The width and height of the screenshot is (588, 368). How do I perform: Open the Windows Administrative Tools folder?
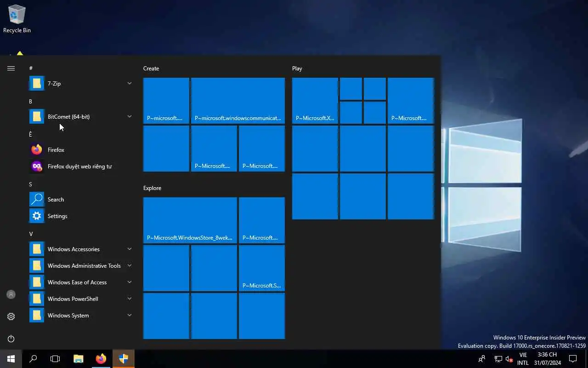pos(81,266)
